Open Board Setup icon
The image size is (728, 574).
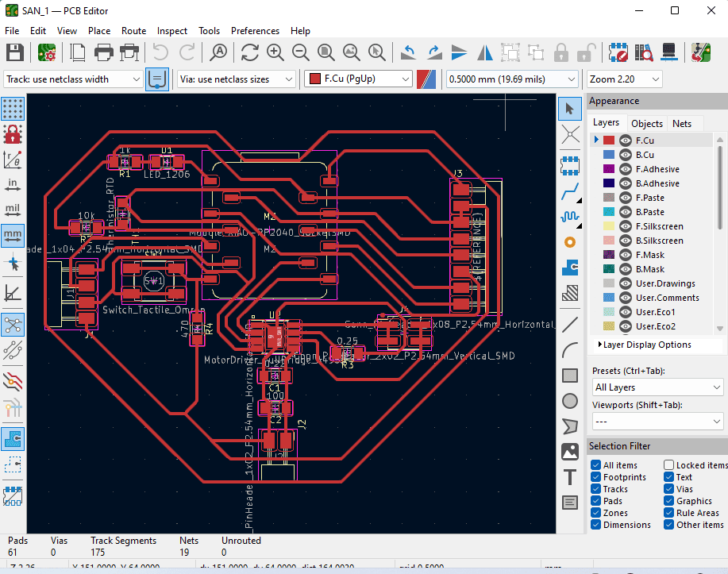(46, 52)
